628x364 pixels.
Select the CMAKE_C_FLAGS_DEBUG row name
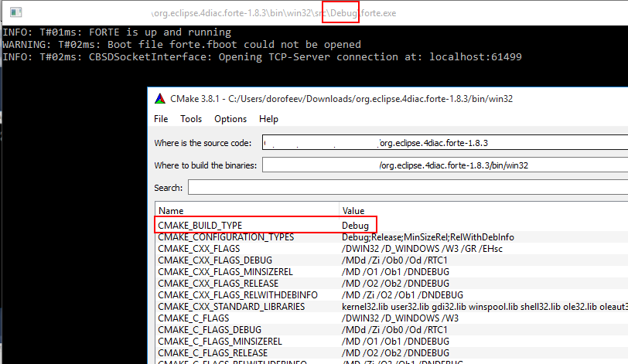pyautogui.click(x=210, y=330)
